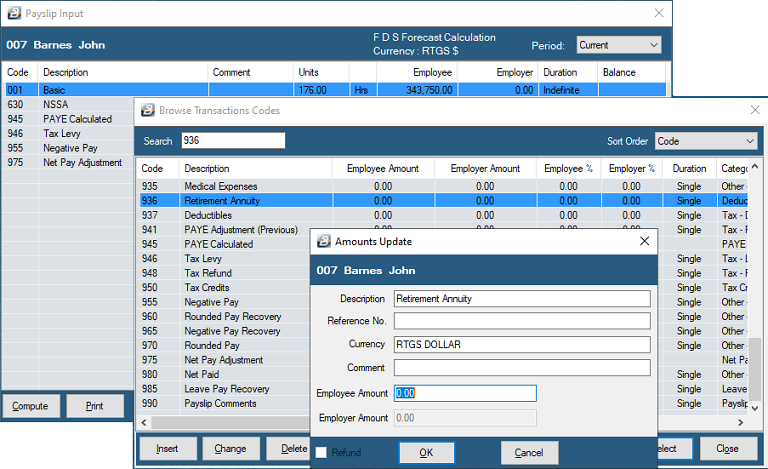The height and width of the screenshot is (469, 768).
Task: Click right arrow of horizontal scrollbar
Action: (741, 422)
